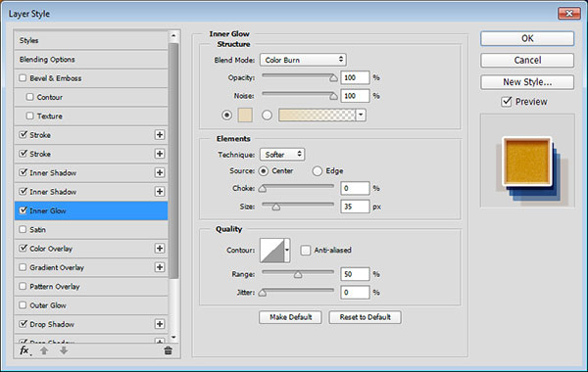The height and width of the screenshot is (372, 588).
Task: Enable the Gradient Overlay checkbox
Action: coord(23,267)
